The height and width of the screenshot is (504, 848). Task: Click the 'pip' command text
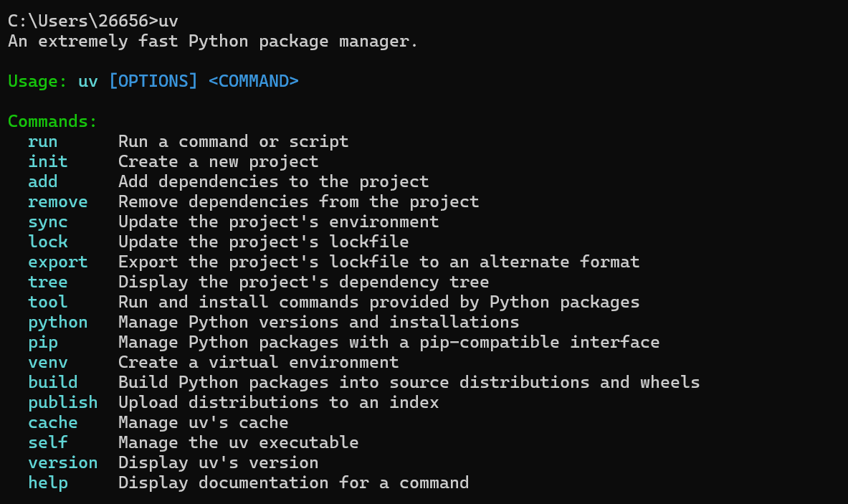[43, 342]
